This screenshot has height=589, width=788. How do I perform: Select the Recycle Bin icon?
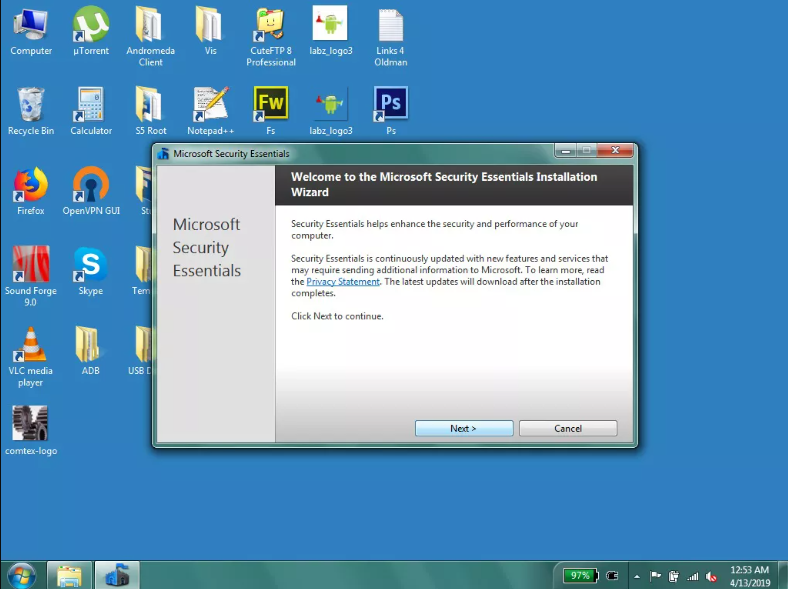(31, 112)
